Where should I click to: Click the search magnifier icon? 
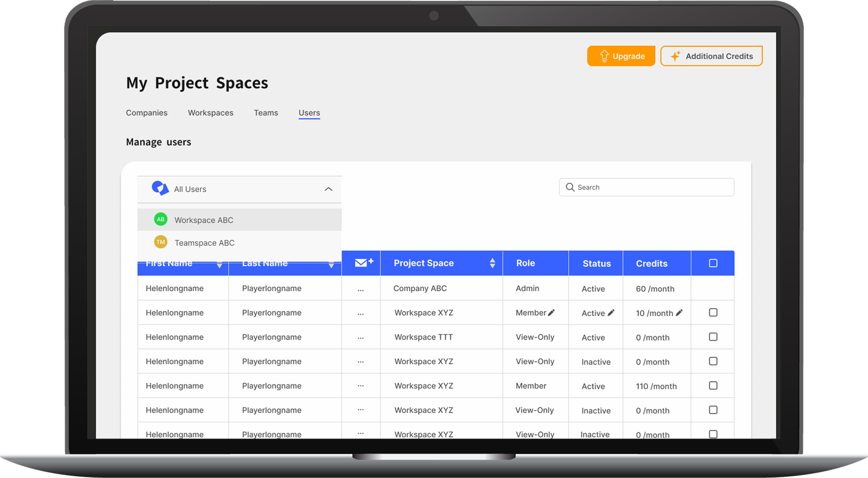click(571, 187)
